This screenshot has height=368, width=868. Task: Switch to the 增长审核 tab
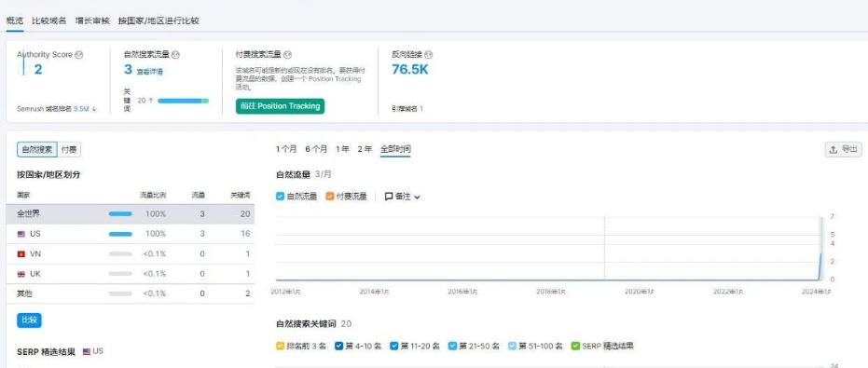pos(92,21)
